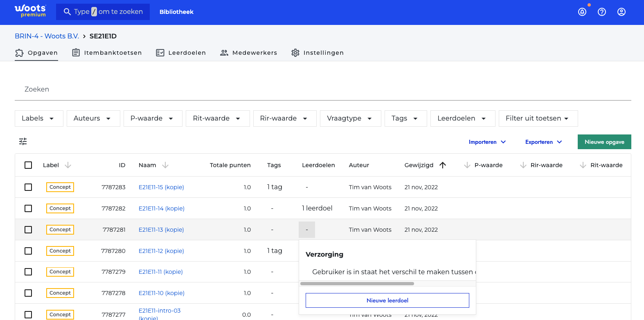The width and height of the screenshot is (644, 320).
Task: Click the 1 leerdoel cell of E21E11-14
Action: [x=317, y=208]
